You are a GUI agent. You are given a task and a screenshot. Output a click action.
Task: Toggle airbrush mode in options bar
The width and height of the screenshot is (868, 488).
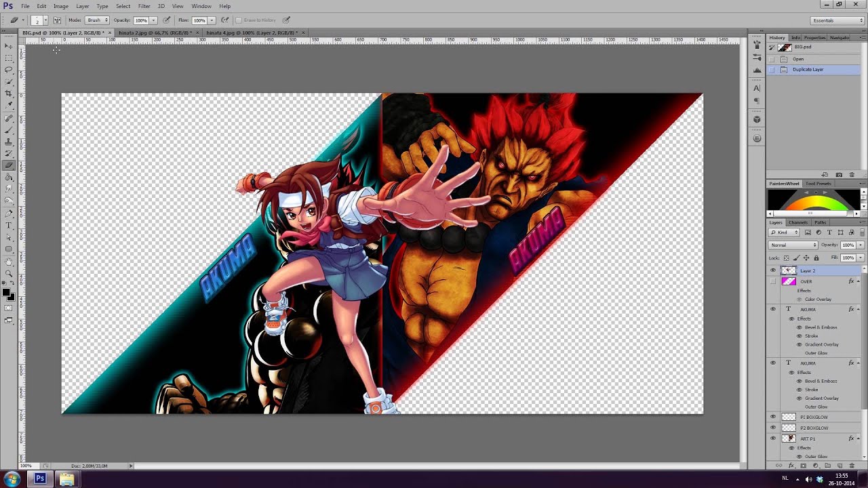[225, 20]
